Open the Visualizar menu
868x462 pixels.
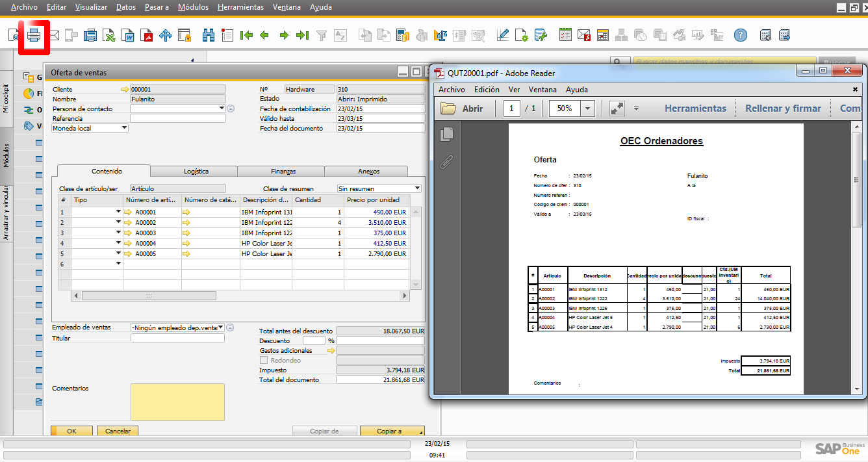coord(92,7)
